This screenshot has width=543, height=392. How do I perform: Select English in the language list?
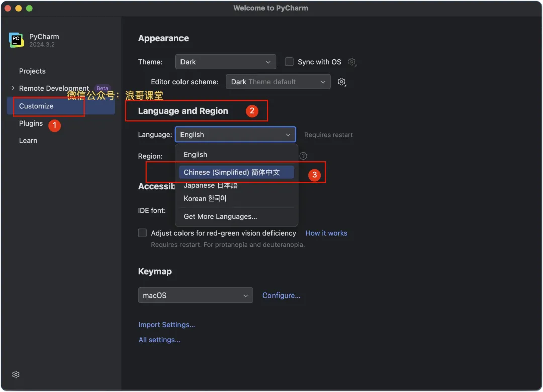click(x=236, y=154)
